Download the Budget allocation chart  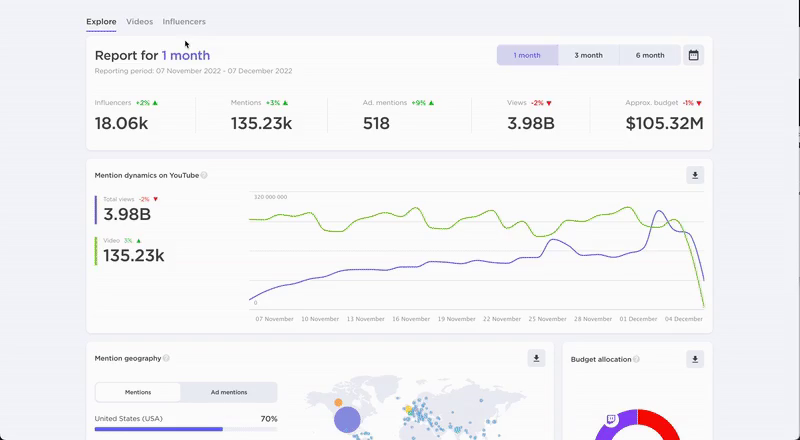(x=695, y=358)
